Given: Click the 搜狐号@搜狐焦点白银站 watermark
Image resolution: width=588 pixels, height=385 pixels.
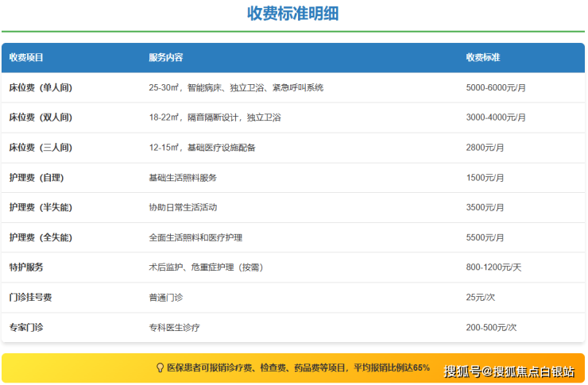Looking at the screenshot, I should coord(509,371).
